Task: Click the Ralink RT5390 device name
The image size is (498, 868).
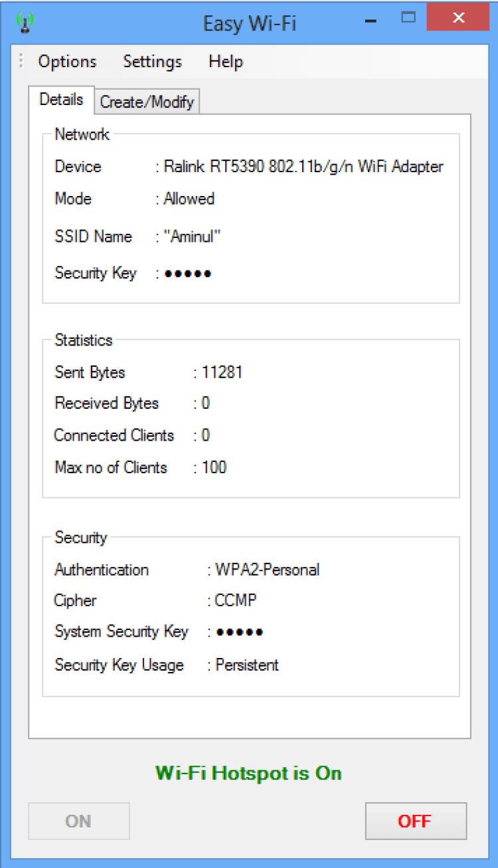Action: [303, 167]
